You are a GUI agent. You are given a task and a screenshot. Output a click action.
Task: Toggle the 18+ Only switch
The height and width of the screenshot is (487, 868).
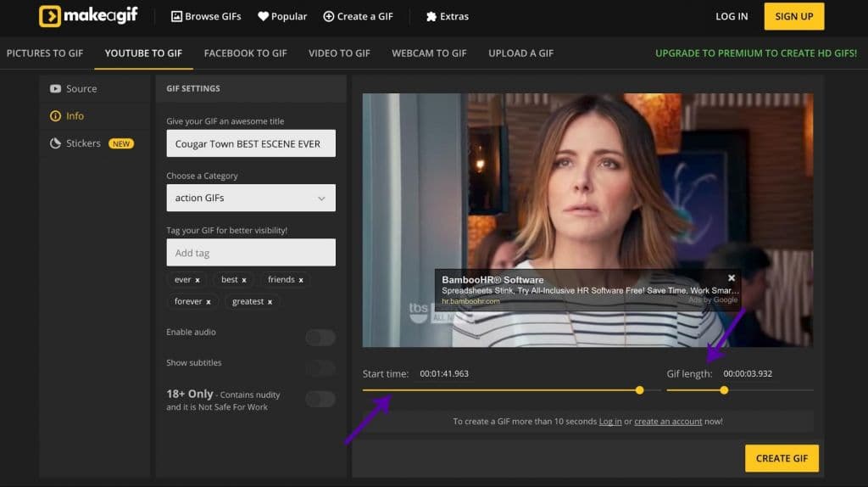(320, 399)
